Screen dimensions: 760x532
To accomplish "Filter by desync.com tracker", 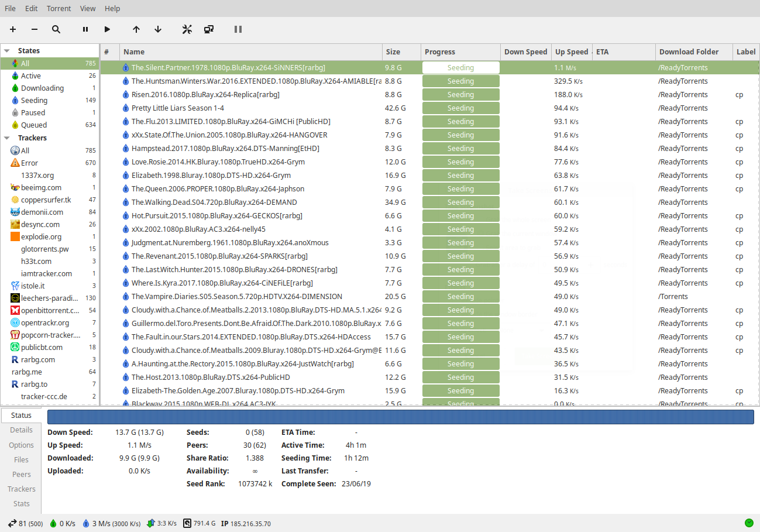I will (50, 224).
